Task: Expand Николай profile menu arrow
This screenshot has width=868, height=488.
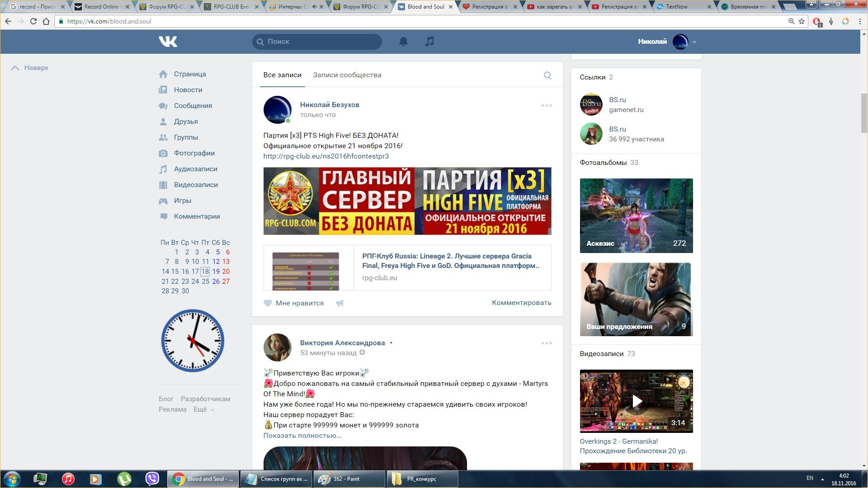Action: [x=694, y=42]
